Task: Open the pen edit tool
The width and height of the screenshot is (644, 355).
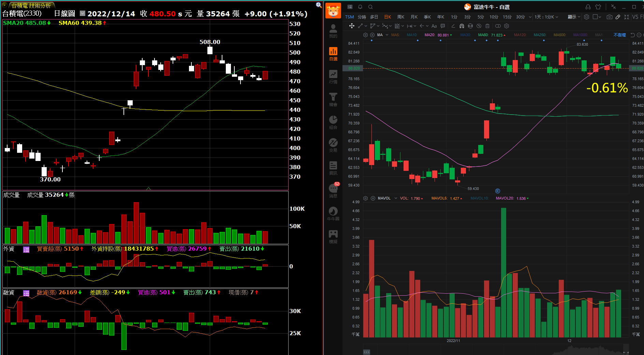Action: [618, 17]
